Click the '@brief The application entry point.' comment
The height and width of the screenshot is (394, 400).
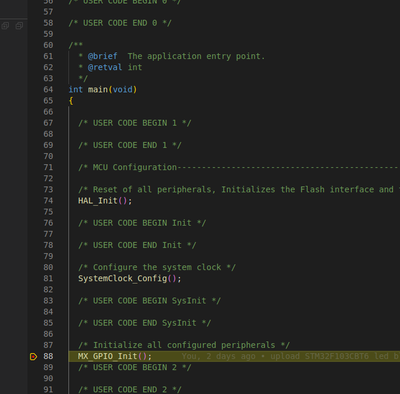(x=171, y=56)
